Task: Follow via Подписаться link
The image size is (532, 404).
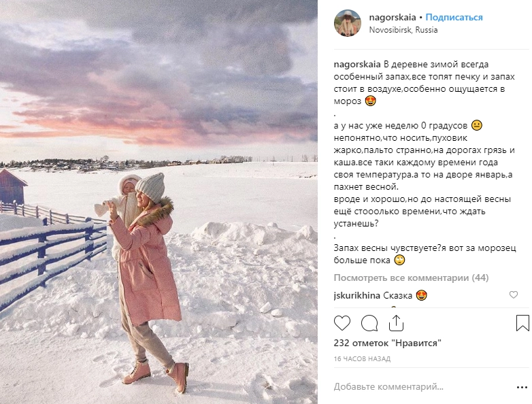Action: click(454, 17)
